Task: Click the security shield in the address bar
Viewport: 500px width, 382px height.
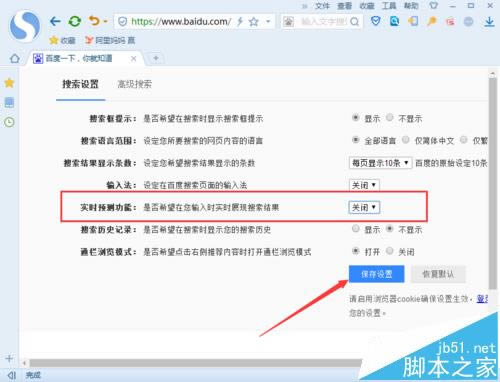Action: click(123, 22)
